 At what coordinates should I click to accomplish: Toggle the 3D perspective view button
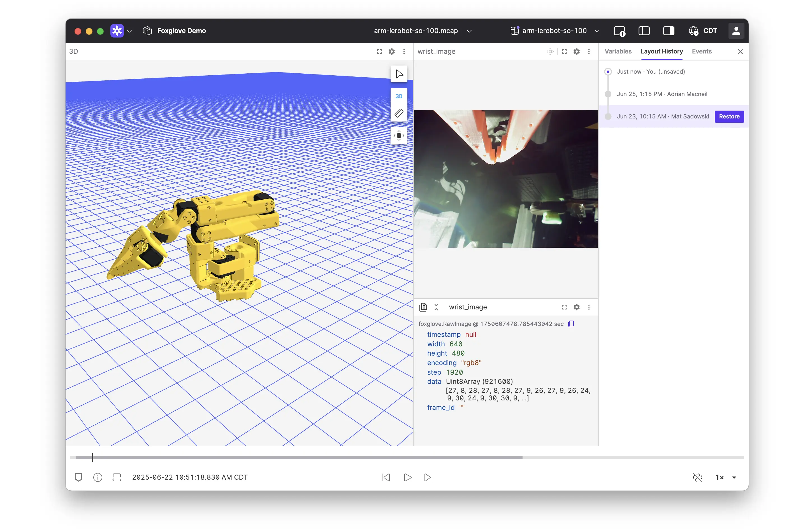click(x=399, y=96)
